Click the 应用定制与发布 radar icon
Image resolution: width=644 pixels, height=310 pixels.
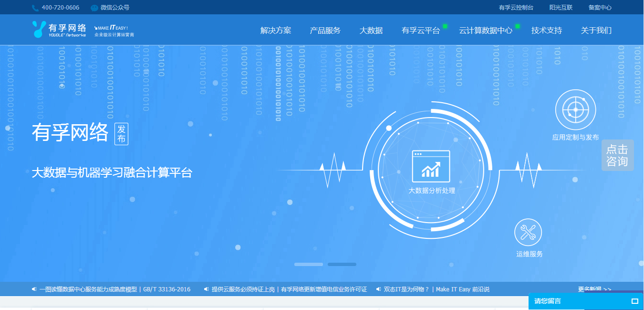(576, 110)
